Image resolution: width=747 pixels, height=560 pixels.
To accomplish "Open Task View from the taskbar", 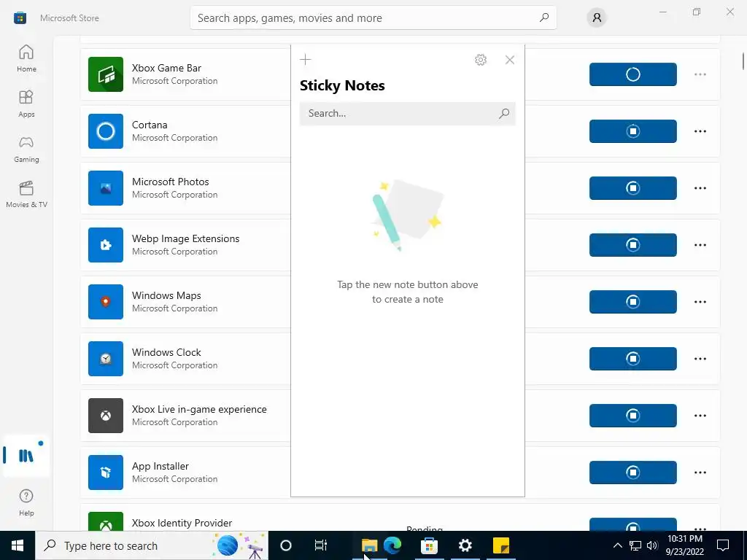I will click(x=321, y=545).
